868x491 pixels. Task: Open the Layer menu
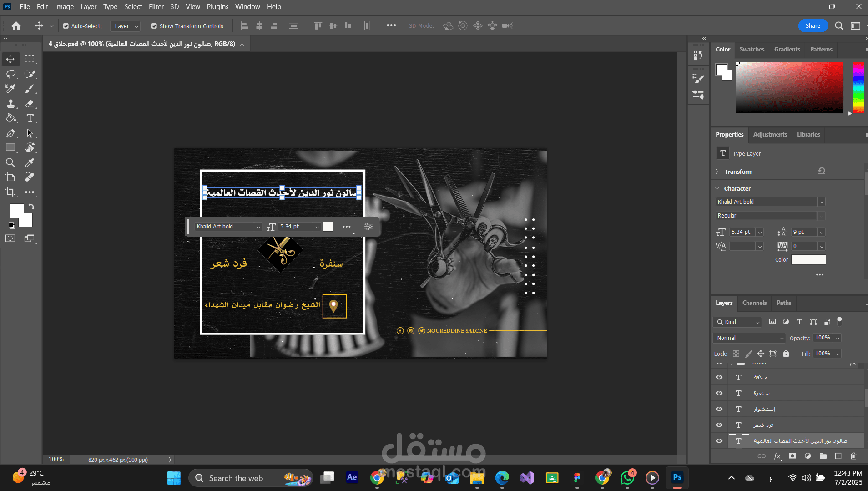[88, 7]
